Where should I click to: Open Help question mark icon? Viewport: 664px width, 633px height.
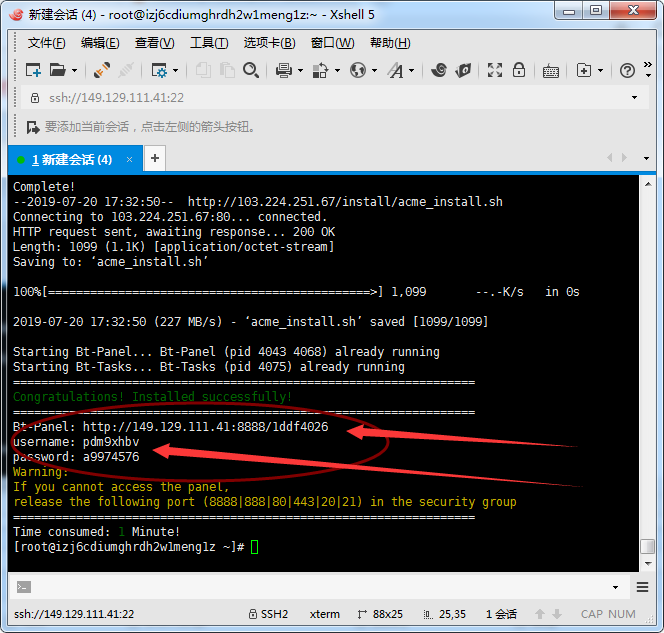point(627,70)
